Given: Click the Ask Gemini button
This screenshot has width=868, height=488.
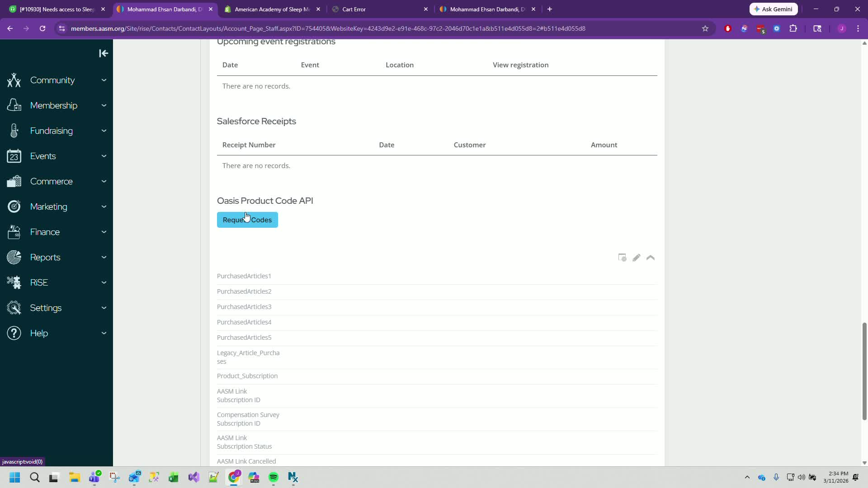Looking at the screenshot, I should (773, 9).
